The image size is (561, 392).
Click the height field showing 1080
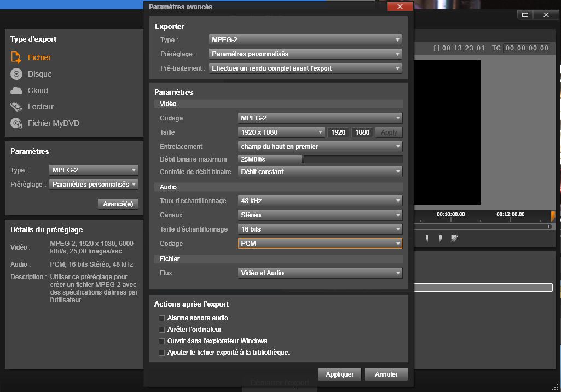coord(362,132)
